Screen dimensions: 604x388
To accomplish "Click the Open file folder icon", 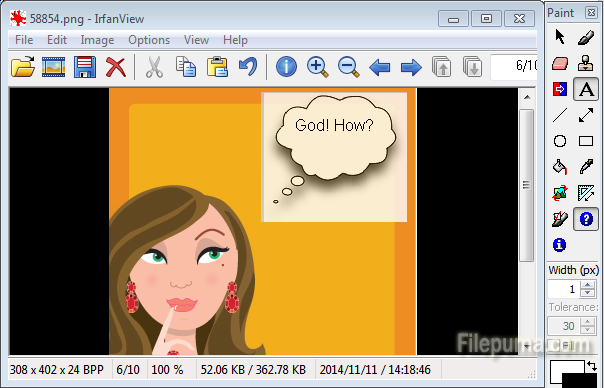I will click(23, 67).
